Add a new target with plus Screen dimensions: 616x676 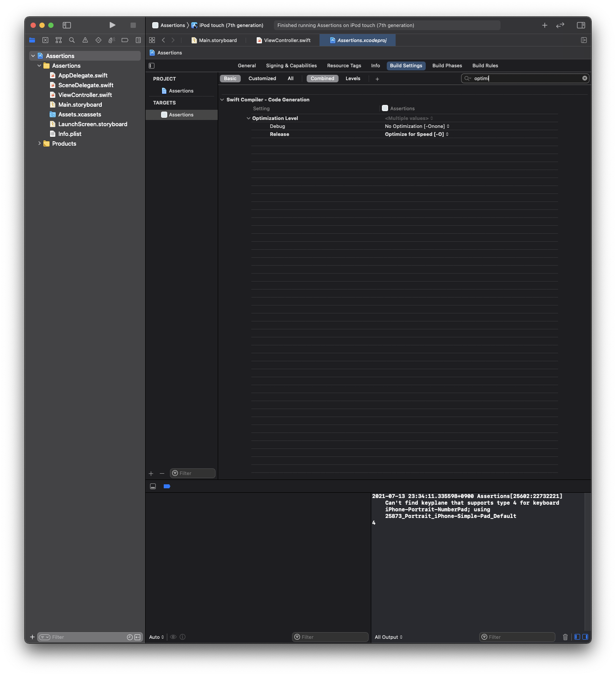pos(151,474)
